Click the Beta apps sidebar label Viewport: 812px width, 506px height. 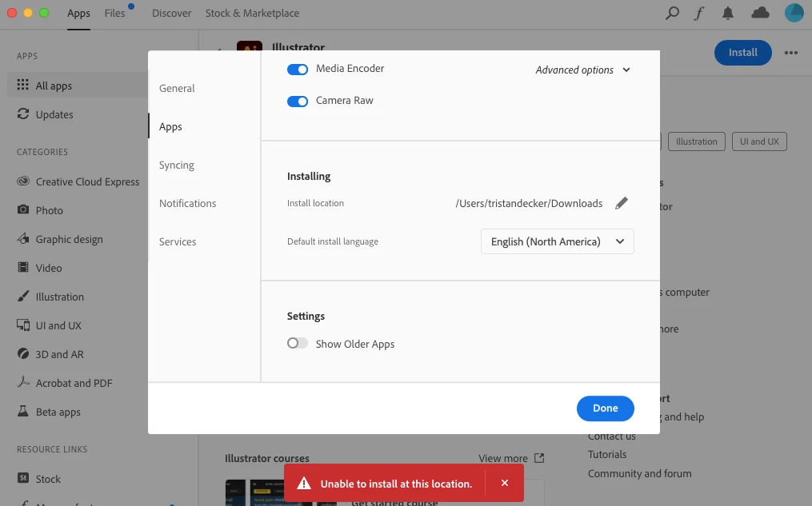tap(58, 412)
